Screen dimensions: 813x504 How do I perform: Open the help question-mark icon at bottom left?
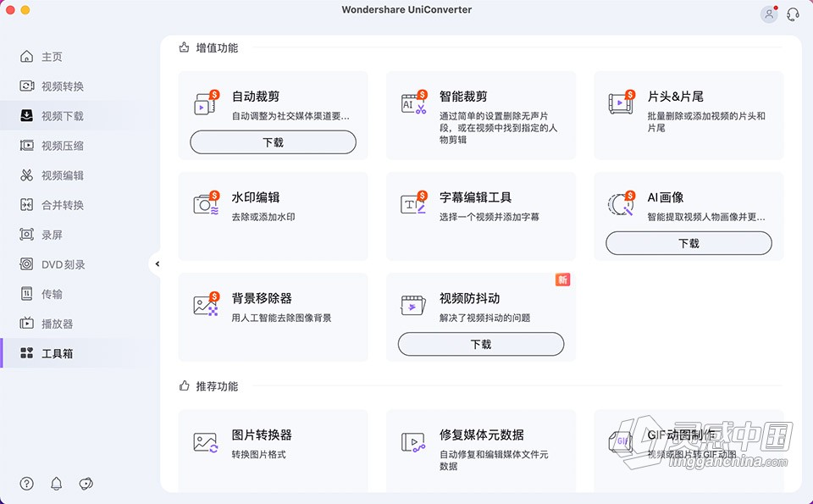[x=25, y=484]
